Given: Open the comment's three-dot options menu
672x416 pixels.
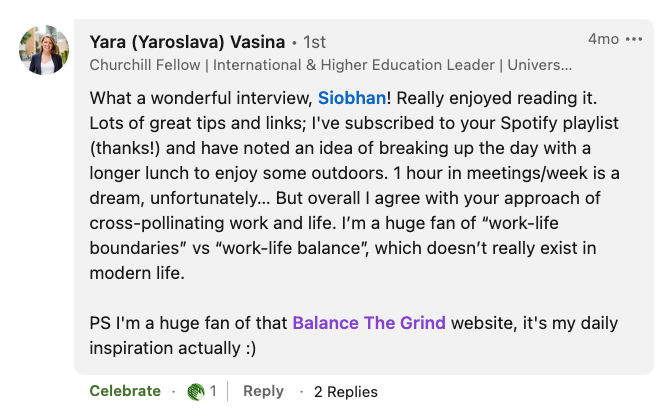Looking at the screenshot, I should click(634, 39).
